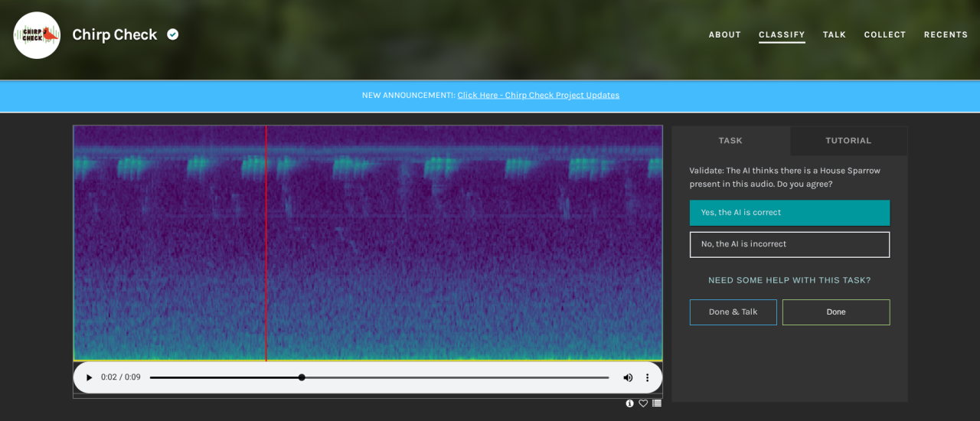
Task: Submit classification with Done button
Action: click(836, 312)
